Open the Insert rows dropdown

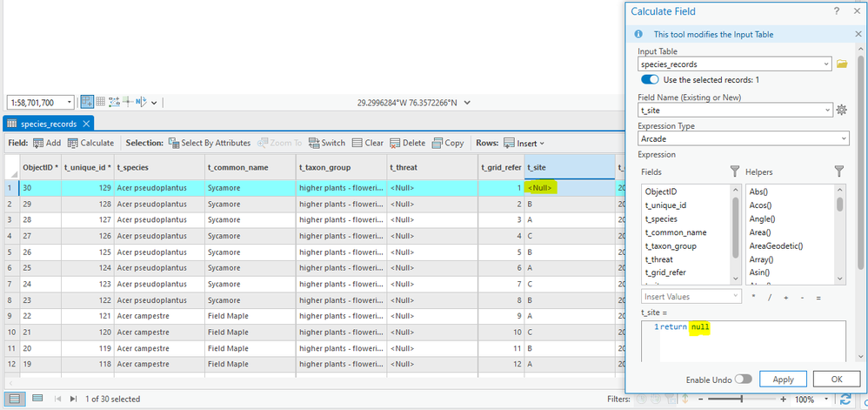point(524,143)
